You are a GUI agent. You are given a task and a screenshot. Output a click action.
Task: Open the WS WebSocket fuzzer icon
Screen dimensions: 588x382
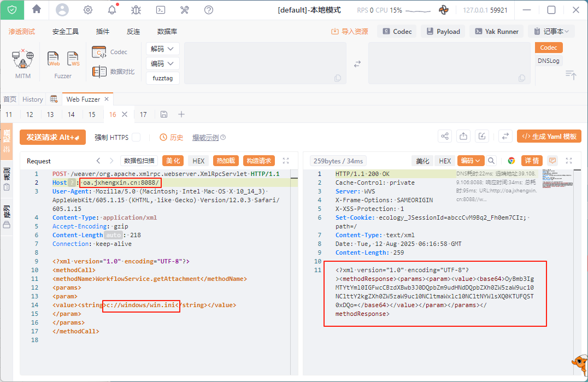click(73, 59)
